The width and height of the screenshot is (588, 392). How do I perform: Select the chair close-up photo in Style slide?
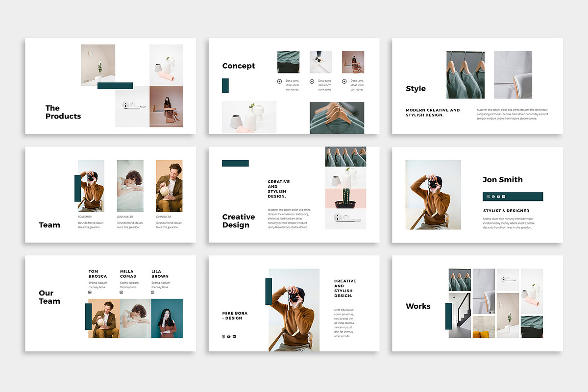[513, 75]
